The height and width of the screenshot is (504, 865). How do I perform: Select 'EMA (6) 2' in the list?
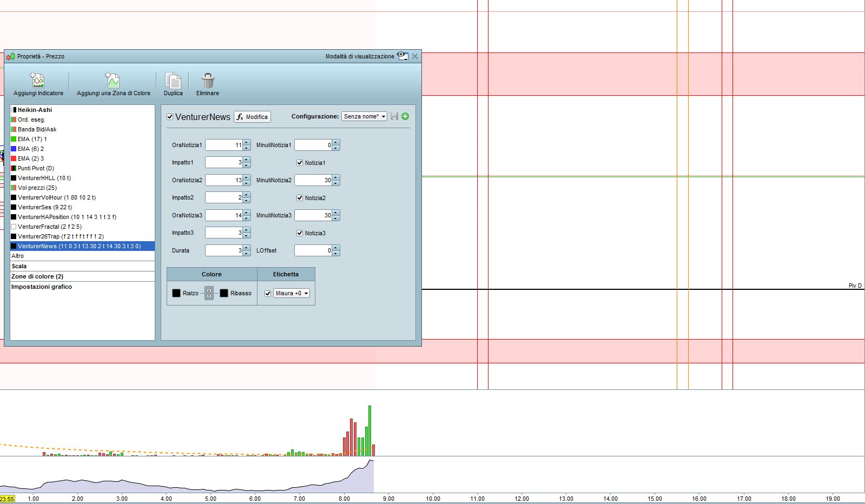tap(82, 149)
